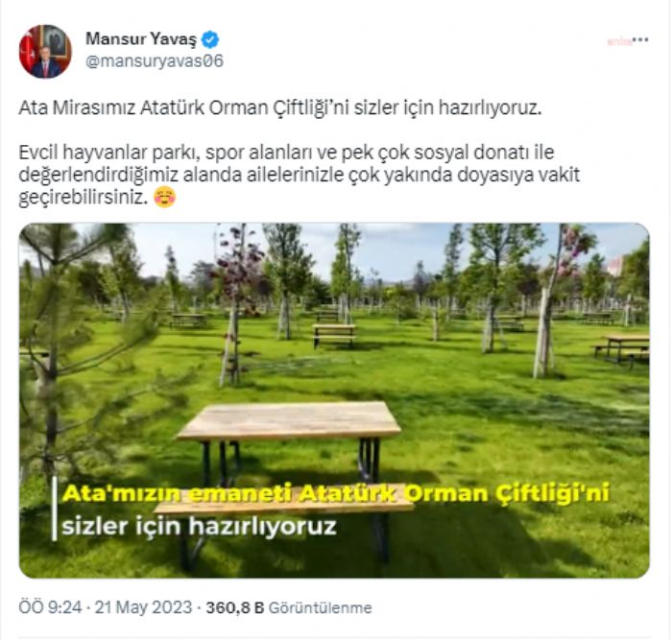Open the ÖÖ 9:24 timestamp
The width and height of the screenshot is (672, 640).
coord(50,607)
